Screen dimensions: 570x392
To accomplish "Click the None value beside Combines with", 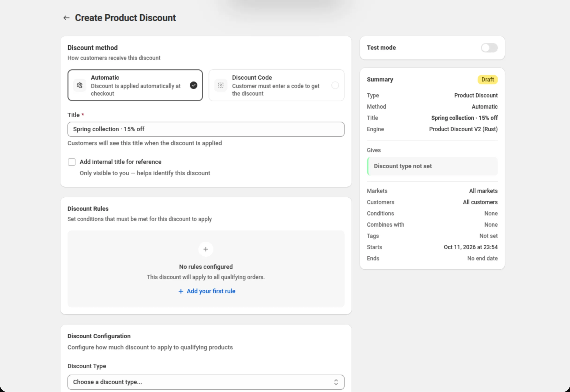I will tap(491, 225).
